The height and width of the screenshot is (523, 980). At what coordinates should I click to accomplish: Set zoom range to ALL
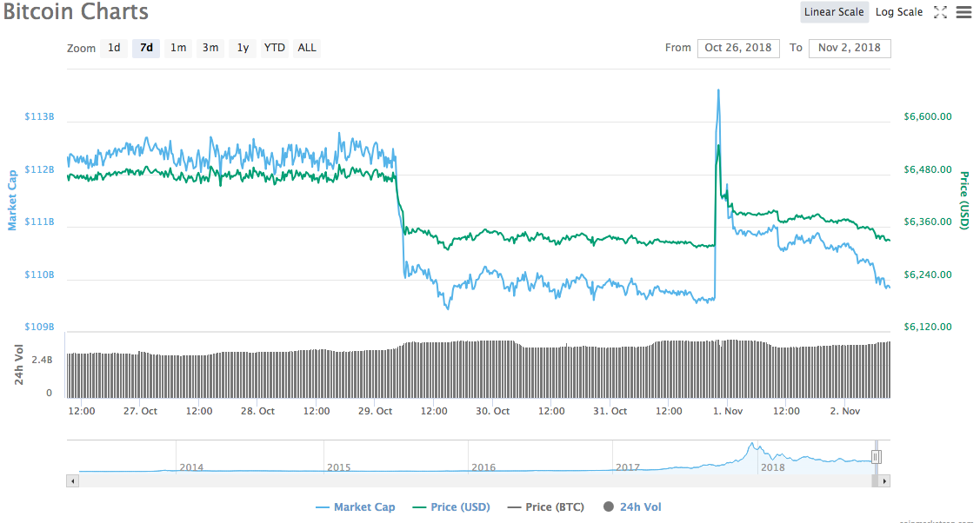pyautogui.click(x=307, y=48)
